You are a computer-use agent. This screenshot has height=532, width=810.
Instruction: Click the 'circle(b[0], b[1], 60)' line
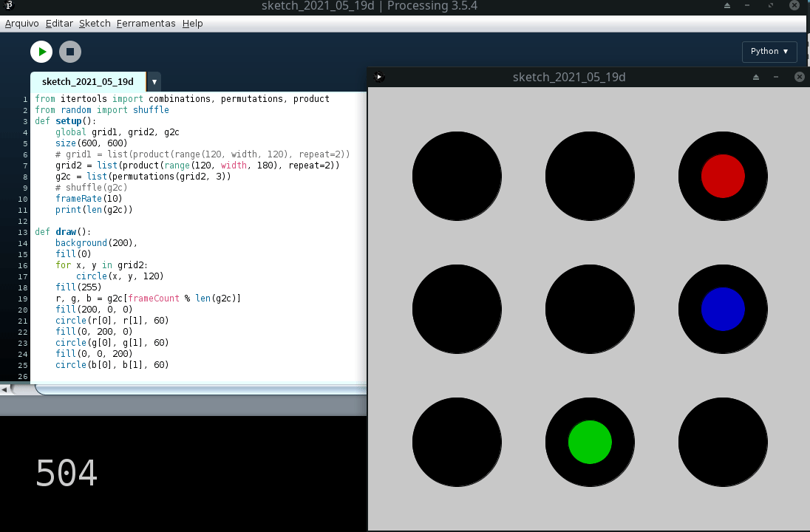[112, 365]
